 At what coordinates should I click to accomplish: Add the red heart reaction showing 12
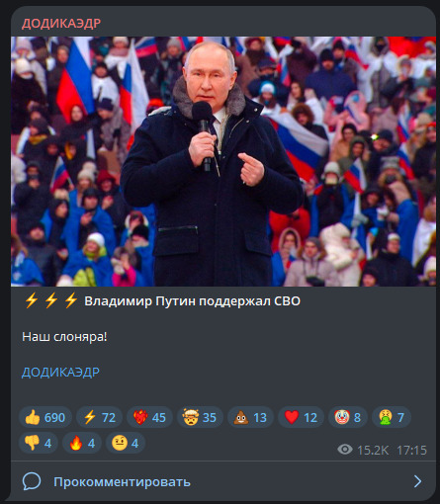(301, 417)
